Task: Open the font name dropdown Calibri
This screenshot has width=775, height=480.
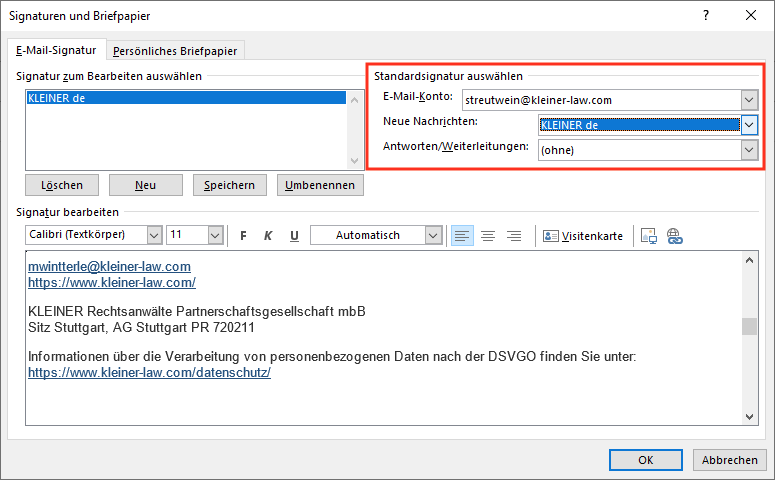Action: point(154,236)
